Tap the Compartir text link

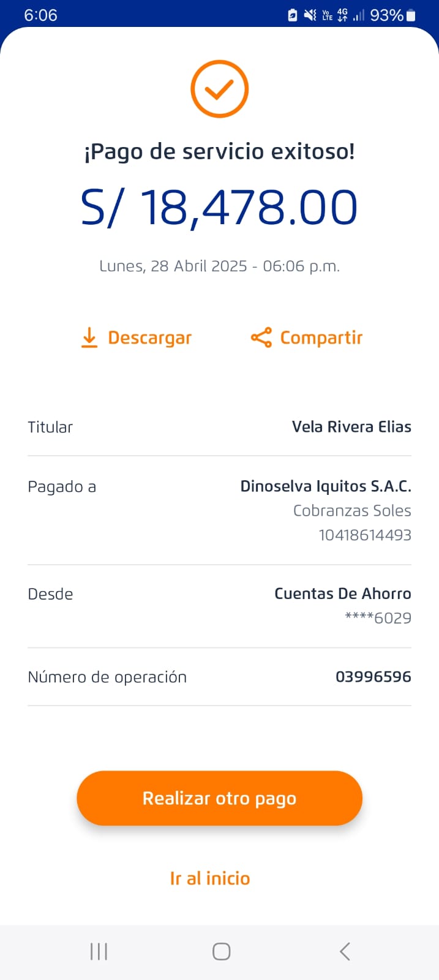click(x=321, y=338)
